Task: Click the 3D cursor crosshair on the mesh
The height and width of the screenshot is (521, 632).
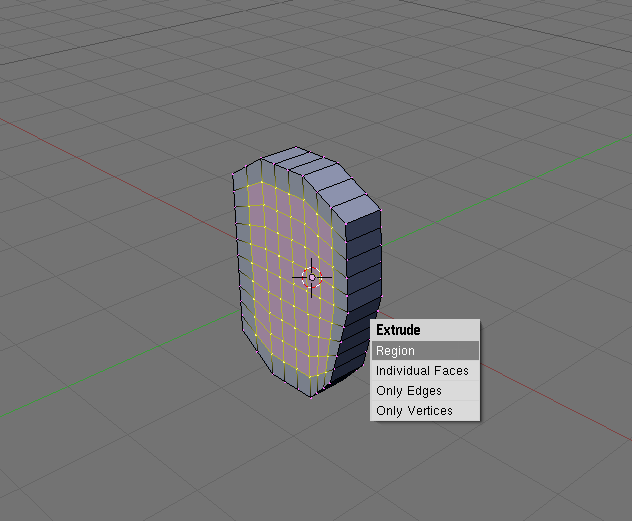Action: (312, 277)
